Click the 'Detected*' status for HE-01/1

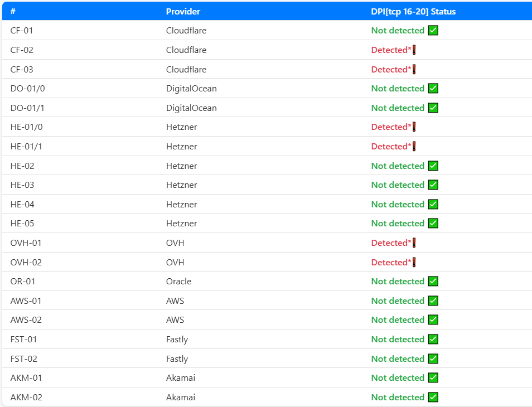click(391, 147)
